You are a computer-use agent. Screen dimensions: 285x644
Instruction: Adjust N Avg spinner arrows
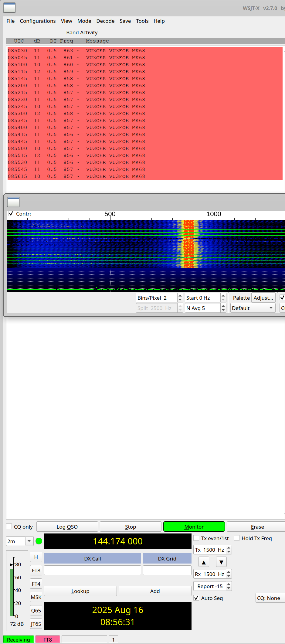pyautogui.click(x=223, y=308)
